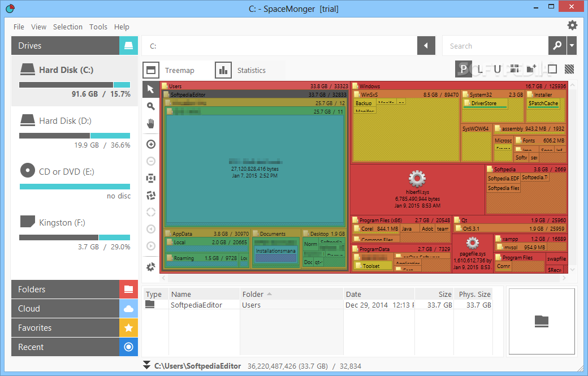
Task: Select CD or DVD (E:) drive
Action: [75, 183]
